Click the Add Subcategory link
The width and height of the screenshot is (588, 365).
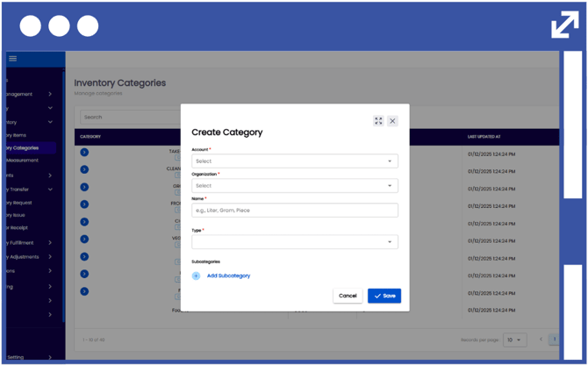point(228,276)
